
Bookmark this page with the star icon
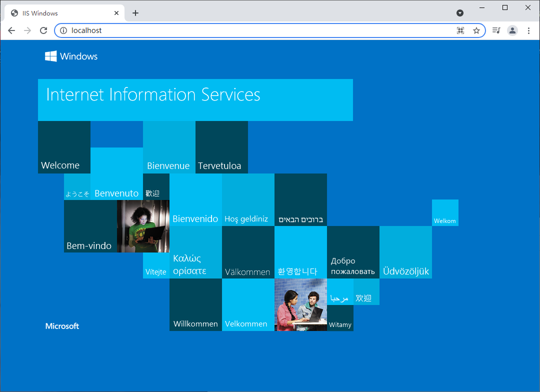(476, 30)
